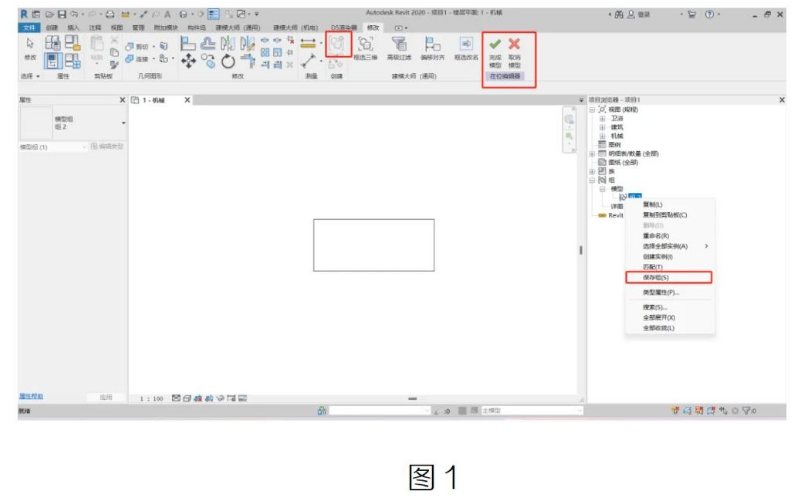The height and width of the screenshot is (501, 807).
Task: Close the 1 - 机械 view tab
Action: pyautogui.click(x=187, y=100)
